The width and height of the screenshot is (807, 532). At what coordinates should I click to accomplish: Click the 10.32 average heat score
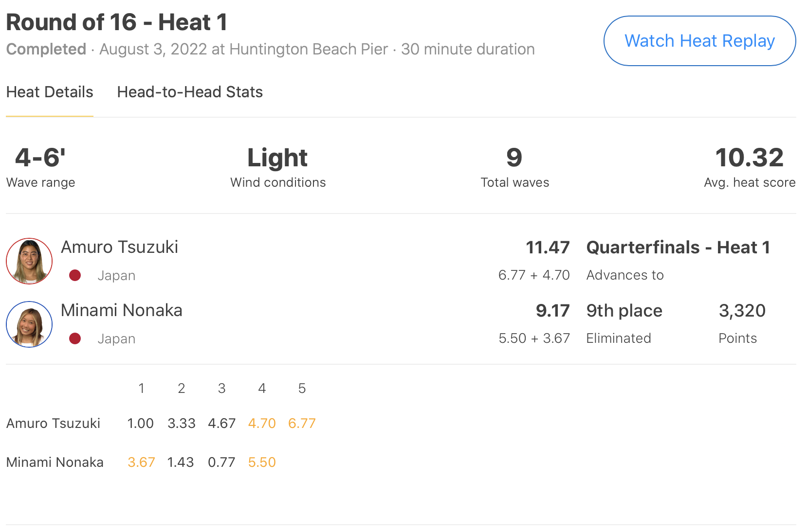click(749, 158)
